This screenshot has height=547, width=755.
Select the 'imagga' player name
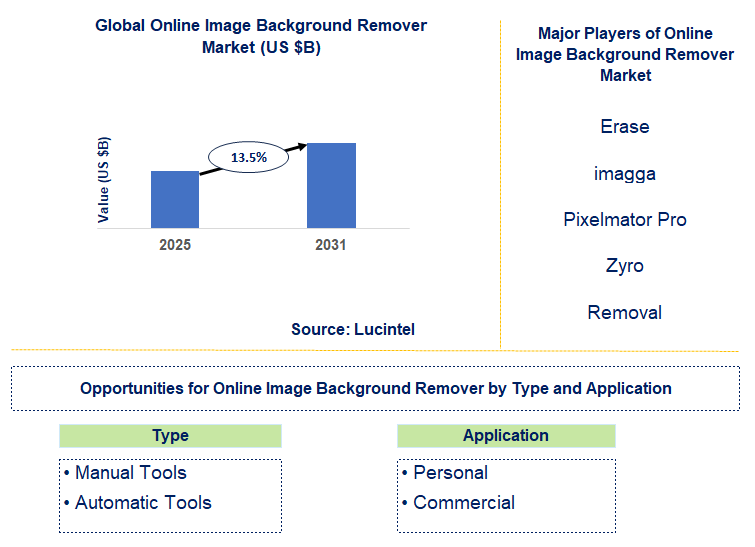[625, 173]
